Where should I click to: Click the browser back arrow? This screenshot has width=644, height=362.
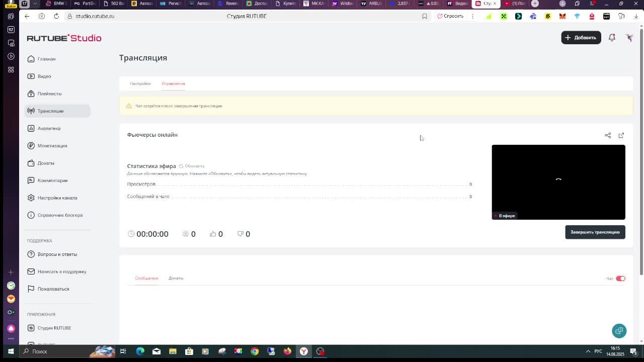tap(27, 16)
